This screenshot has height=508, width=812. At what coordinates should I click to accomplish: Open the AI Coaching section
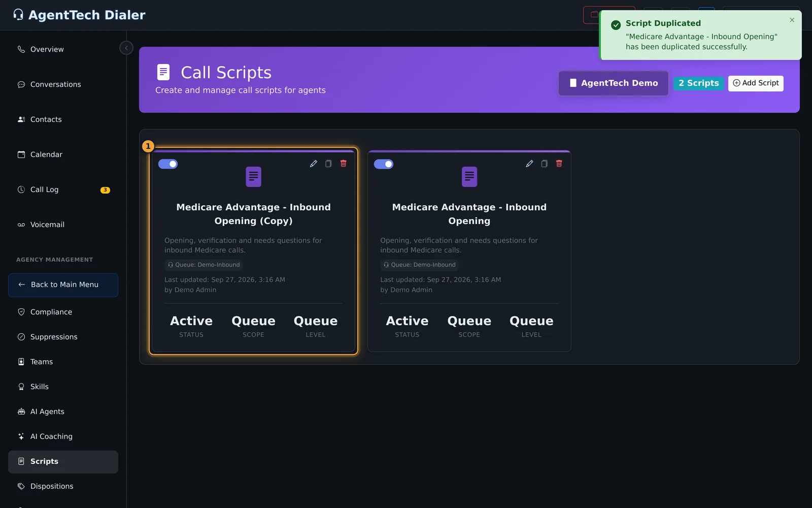[63, 436]
